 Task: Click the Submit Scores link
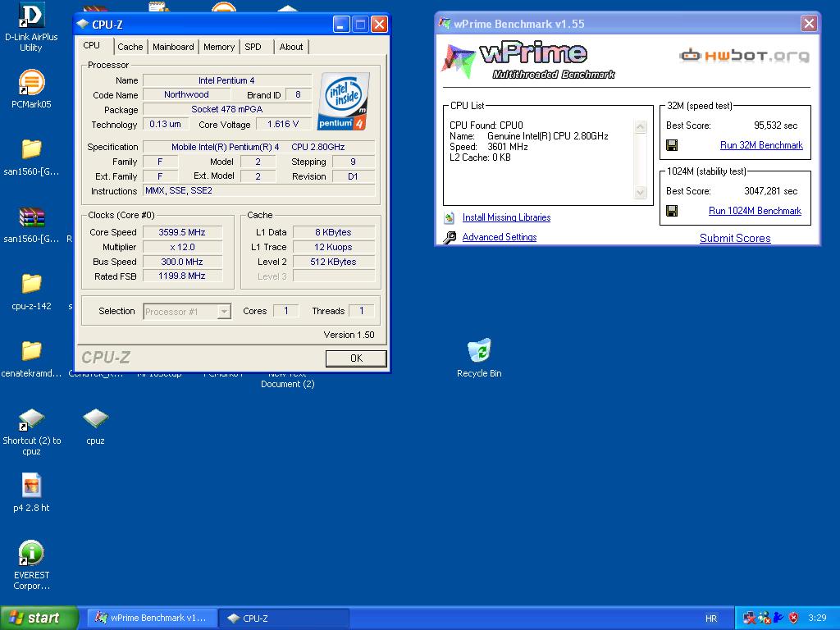[735, 239]
